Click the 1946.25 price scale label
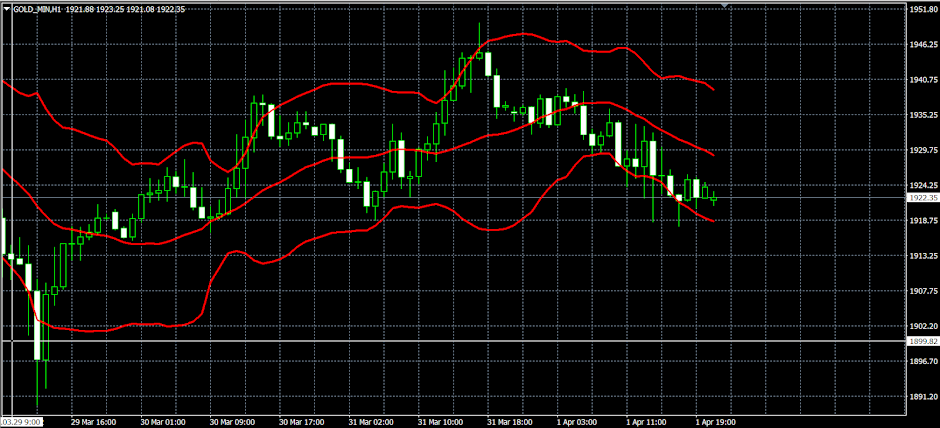The image size is (940, 428). pos(924,44)
